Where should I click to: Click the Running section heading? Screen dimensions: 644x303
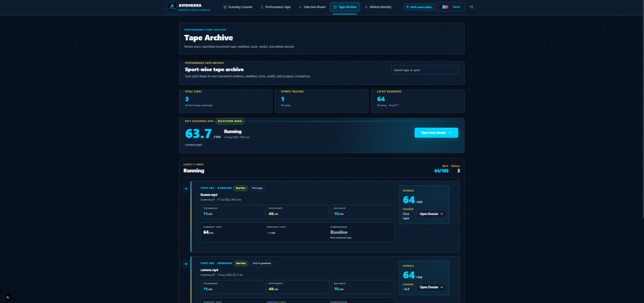coord(193,170)
